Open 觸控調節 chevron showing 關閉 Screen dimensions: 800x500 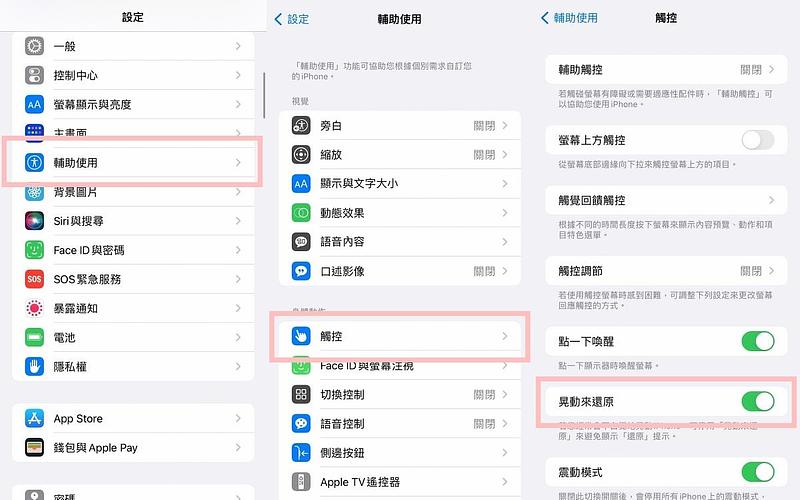tap(771, 271)
